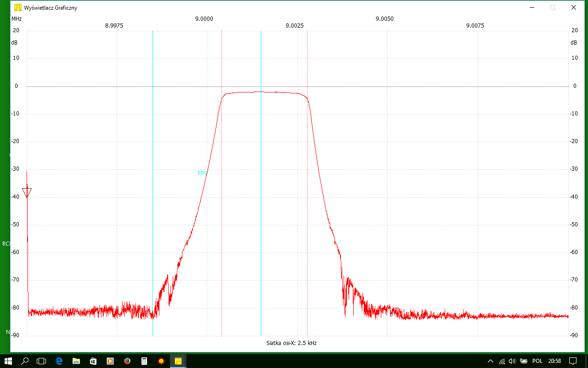Open the volume control in tray
This screenshot has height=368, width=588.
512,361
